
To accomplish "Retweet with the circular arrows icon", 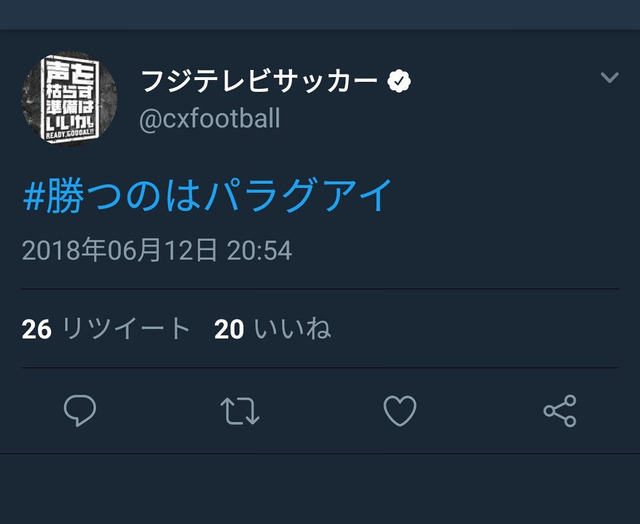I will [x=240, y=410].
